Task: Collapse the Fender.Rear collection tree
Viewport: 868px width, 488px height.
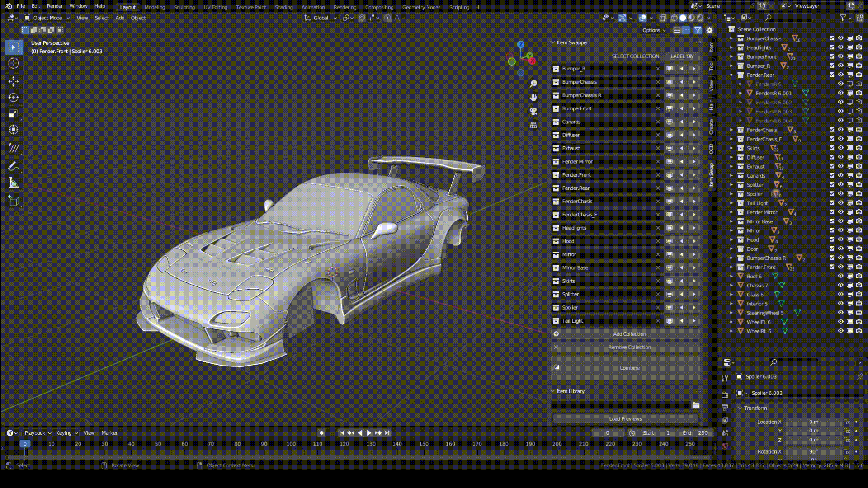Action: 731,75
